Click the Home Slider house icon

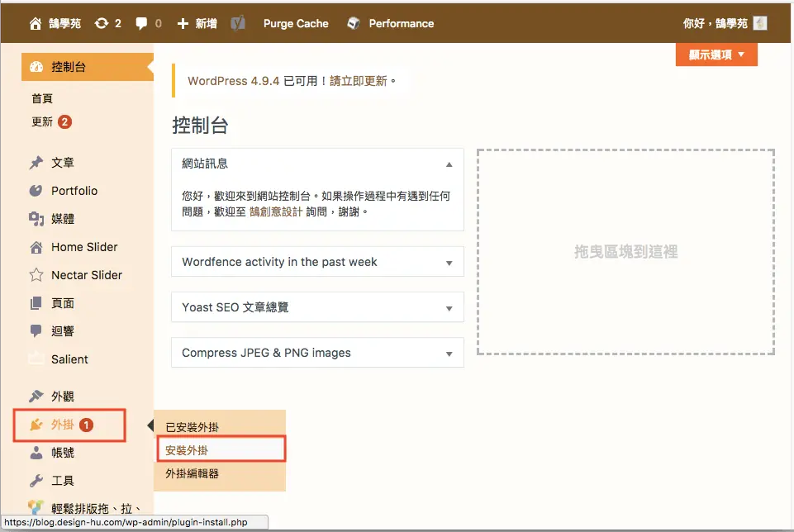36,247
